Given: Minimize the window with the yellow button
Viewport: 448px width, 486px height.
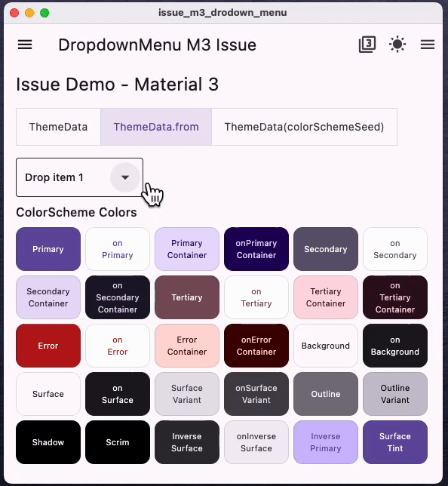Looking at the screenshot, I should click(x=29, y=13).
